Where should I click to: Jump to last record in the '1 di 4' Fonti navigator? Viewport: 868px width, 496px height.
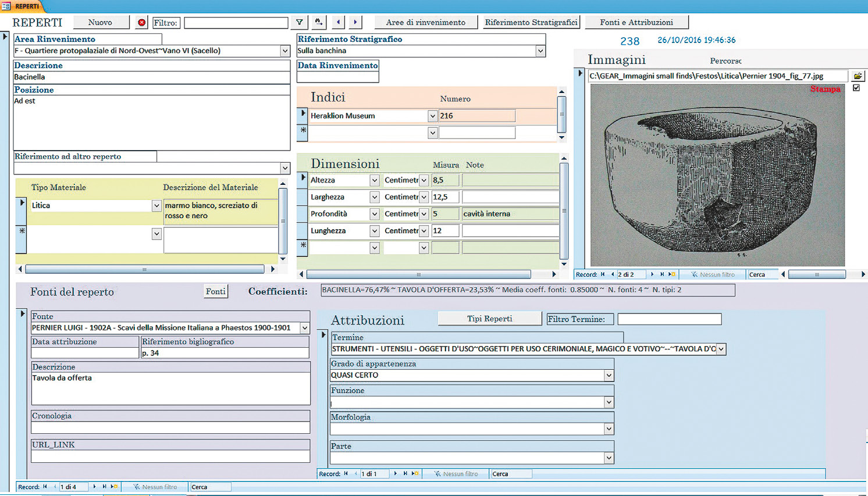104,487
